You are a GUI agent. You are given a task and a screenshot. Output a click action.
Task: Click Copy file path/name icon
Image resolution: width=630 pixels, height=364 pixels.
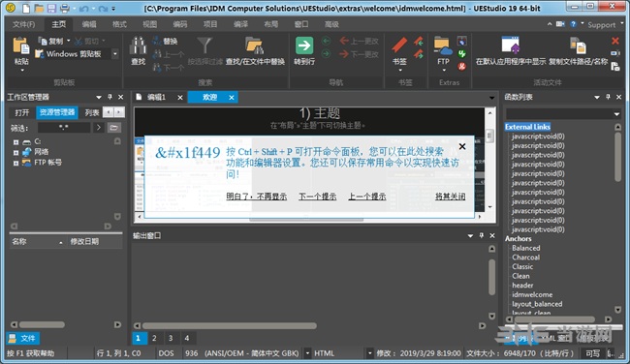coord(578,45)
